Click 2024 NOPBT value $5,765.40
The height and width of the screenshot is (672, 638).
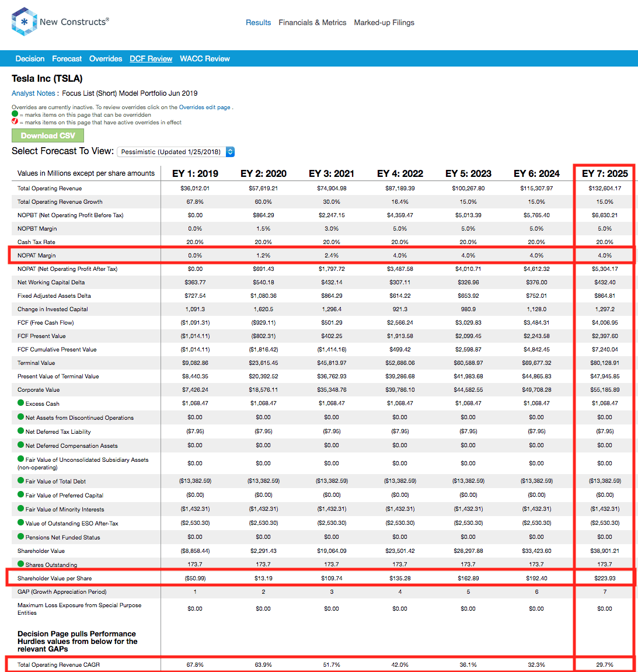[536, 215]
